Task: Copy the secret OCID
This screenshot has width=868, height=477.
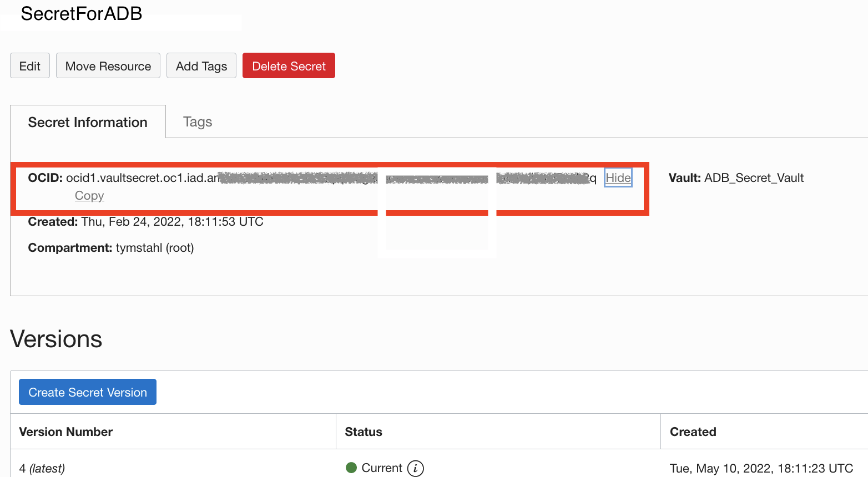Action: 89,196
